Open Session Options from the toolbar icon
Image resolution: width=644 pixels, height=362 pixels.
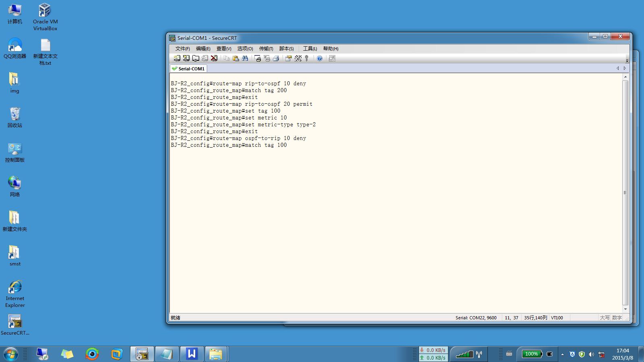[x=288, y=58]
